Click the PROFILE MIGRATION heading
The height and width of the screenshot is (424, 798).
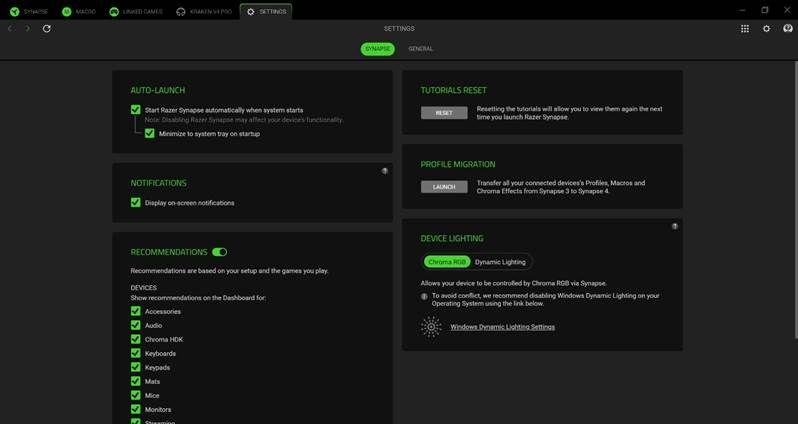tap(458, 164)
